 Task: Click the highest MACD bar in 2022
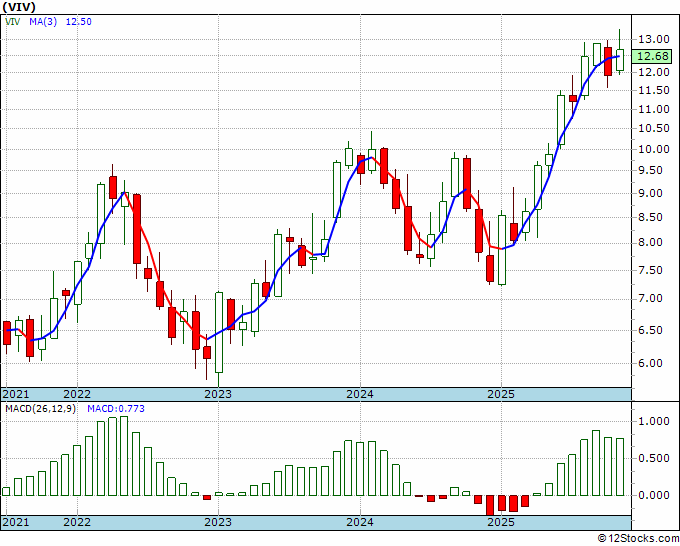(124, 456)
